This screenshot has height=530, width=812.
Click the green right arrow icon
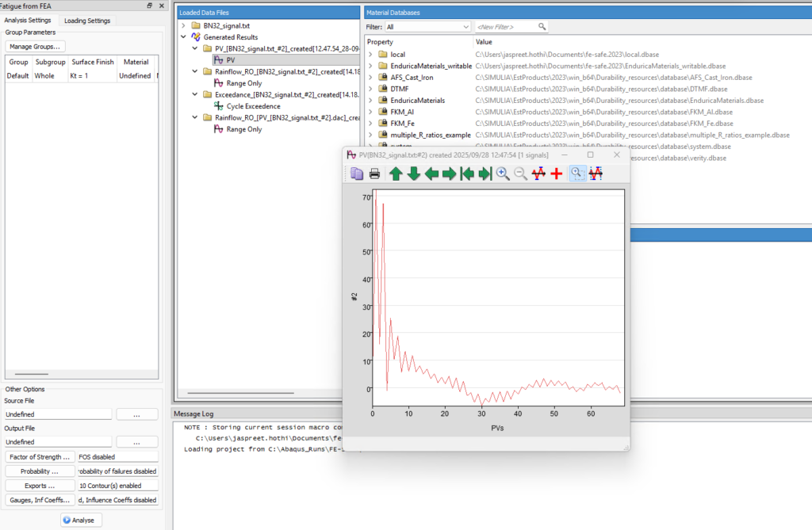450,174
